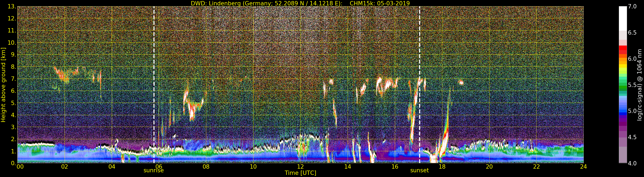Click the time axis tick label 08

click(206, 167)
